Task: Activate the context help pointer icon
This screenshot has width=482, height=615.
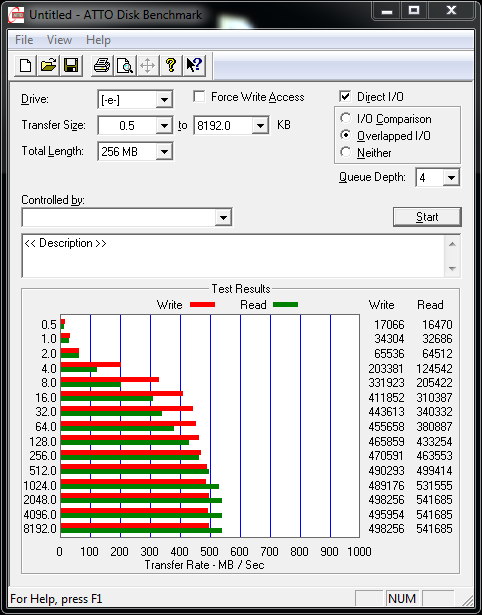Action: tap(194, 65)
